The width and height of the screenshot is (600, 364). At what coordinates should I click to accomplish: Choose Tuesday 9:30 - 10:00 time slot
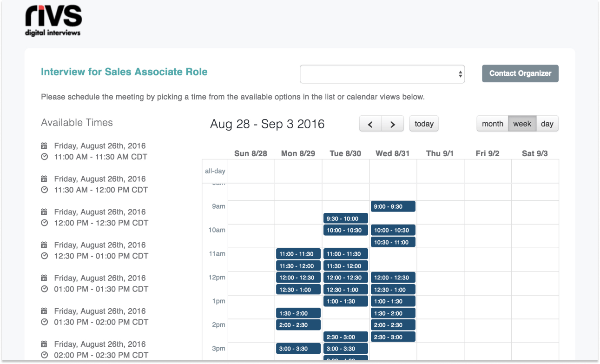(345, 218)
